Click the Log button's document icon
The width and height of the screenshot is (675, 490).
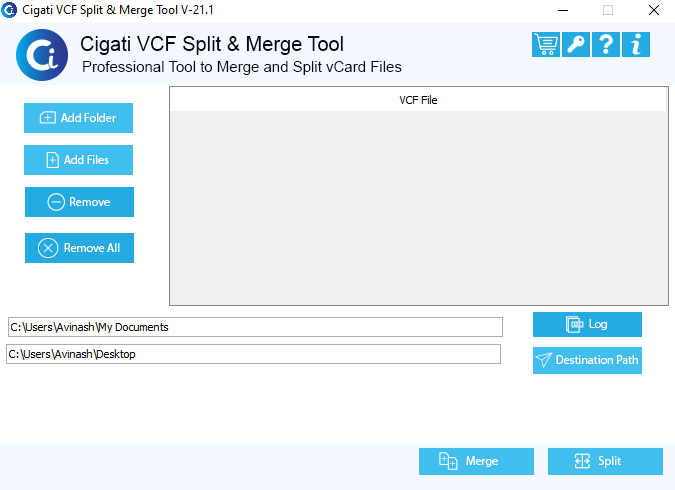click(x=575, y=324)
